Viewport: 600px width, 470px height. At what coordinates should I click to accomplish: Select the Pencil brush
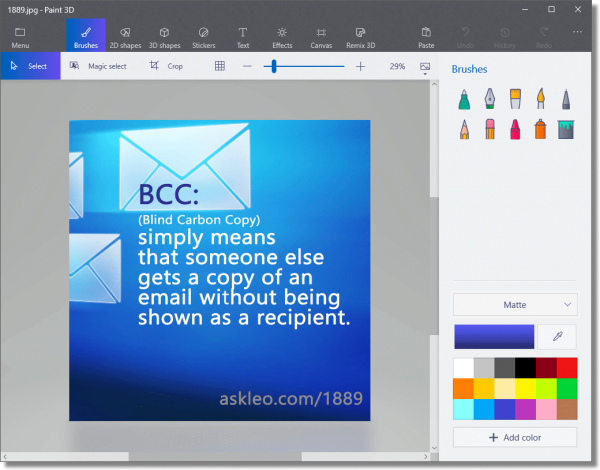point(464,129)
